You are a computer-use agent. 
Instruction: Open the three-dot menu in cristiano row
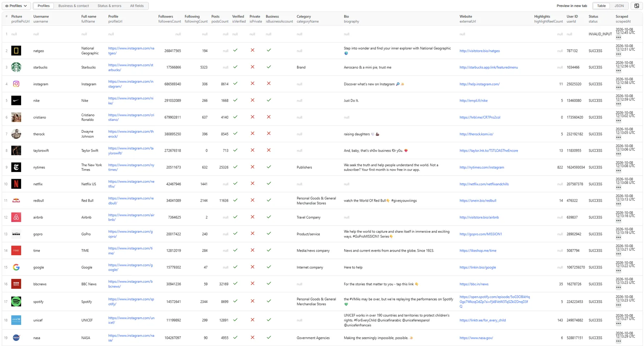[x=618, y=121]
